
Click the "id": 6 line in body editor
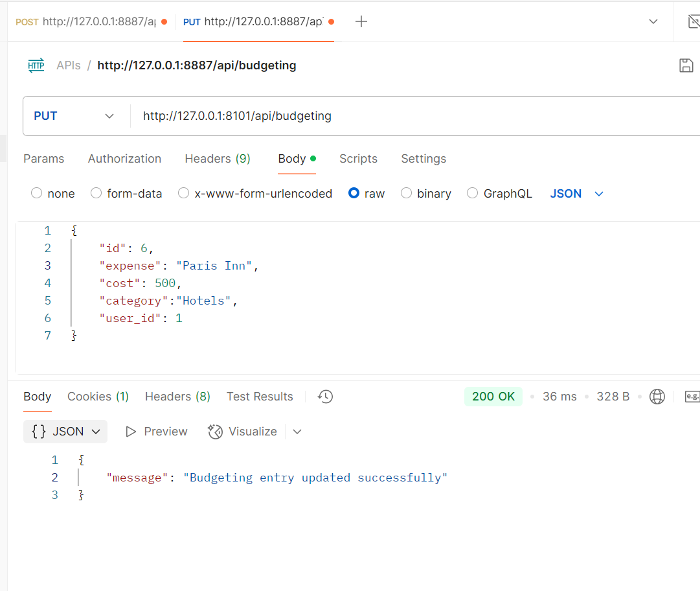[126, 248]
